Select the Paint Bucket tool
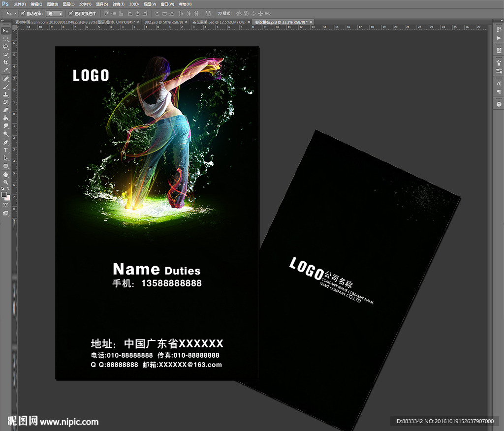Image resolution: width=504 pixels, height=431 pixels. tap(6, 118)
